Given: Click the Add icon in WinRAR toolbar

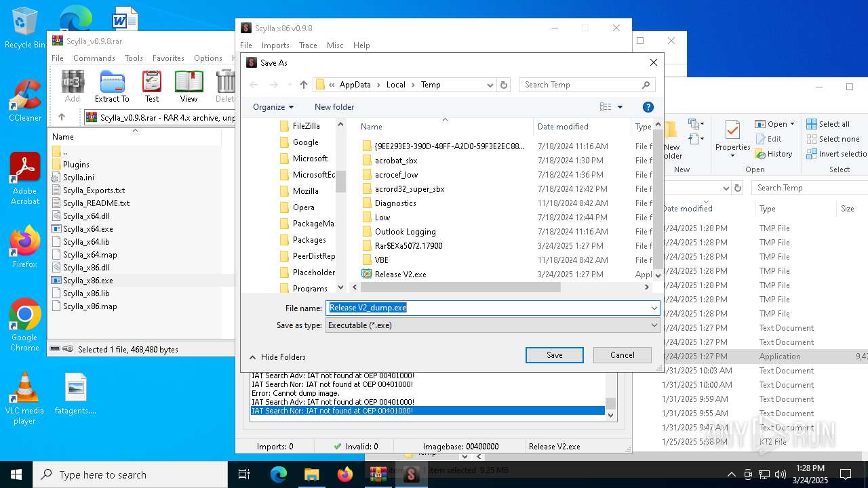Looking at the screenshot, I should (73, 86).
